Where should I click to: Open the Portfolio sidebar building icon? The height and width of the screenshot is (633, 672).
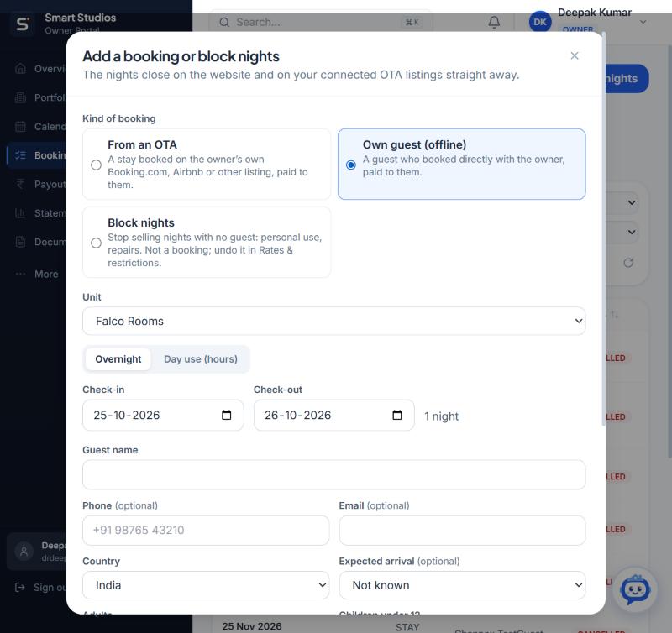[20, 97]
